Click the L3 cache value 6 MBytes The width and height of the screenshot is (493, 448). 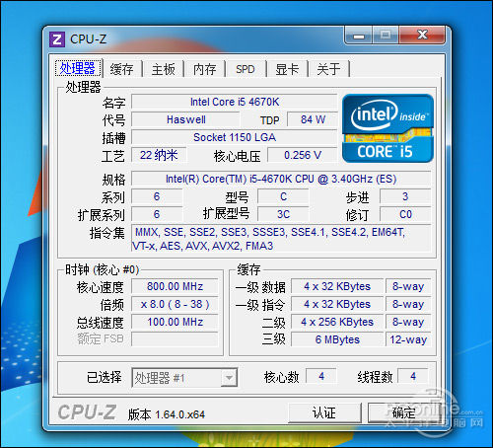337,339
